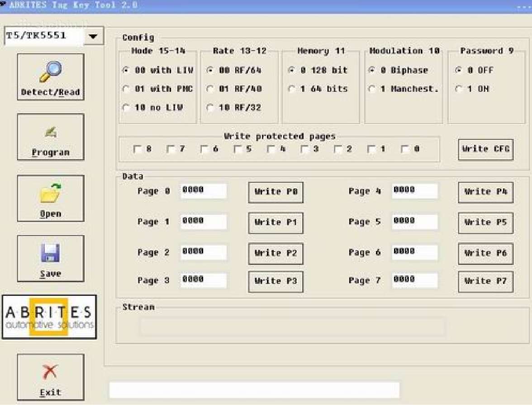Click the bottom status text field
This screenshot has width=532, height=407.
254,390
